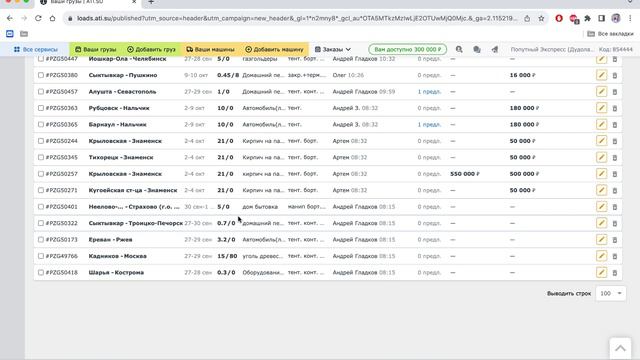Screen dimensions: 640x360
Task: Go to browser home page
Action: click(x=52, y=18)
